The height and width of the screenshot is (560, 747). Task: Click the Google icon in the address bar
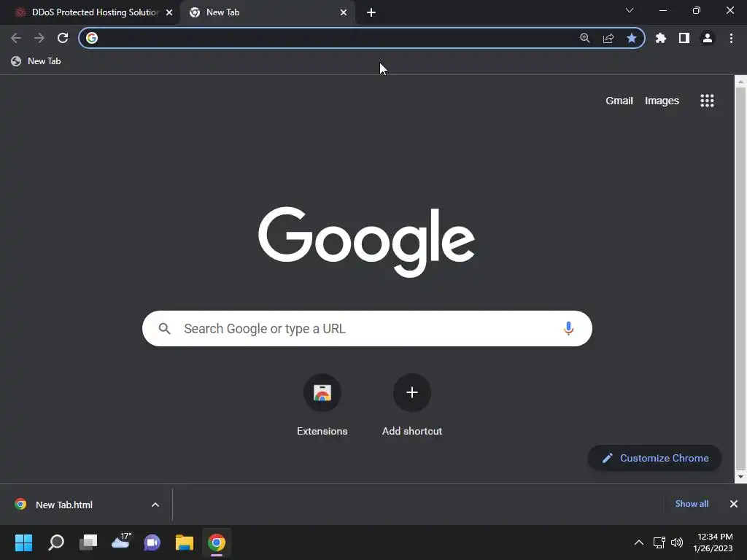coord(92,38)
